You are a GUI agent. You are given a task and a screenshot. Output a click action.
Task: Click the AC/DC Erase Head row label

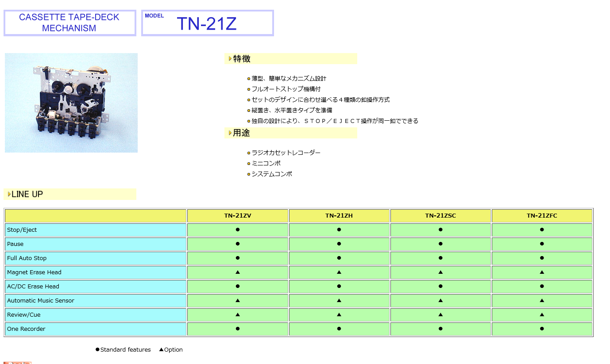point(96,287)
